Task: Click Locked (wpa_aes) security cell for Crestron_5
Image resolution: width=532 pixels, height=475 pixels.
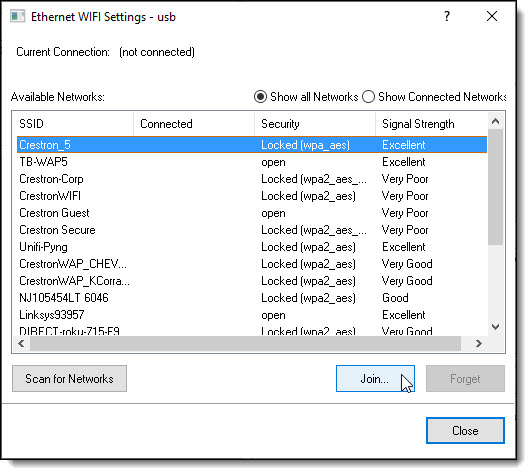Action: pyautogui.click(x=305, y=145)
